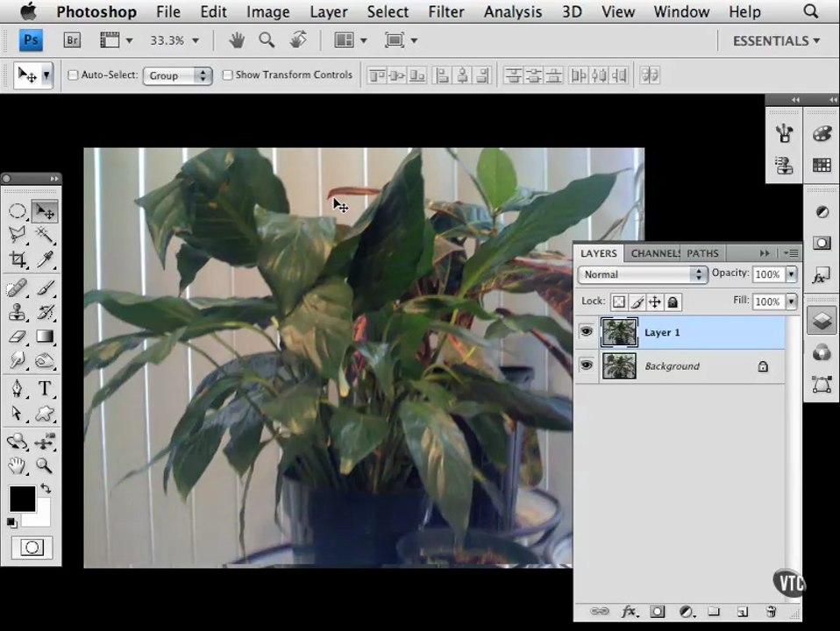Select the Path Selection tool
840x631 pixels.
click(18, 413)
